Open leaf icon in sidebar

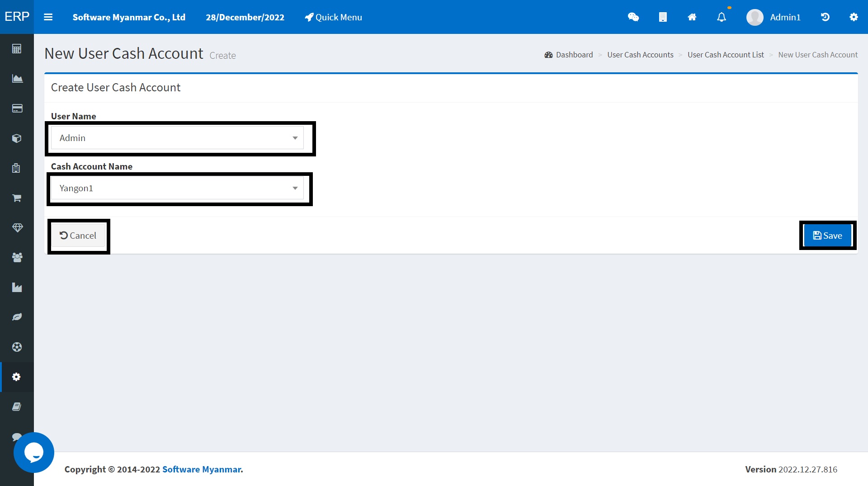17,317
